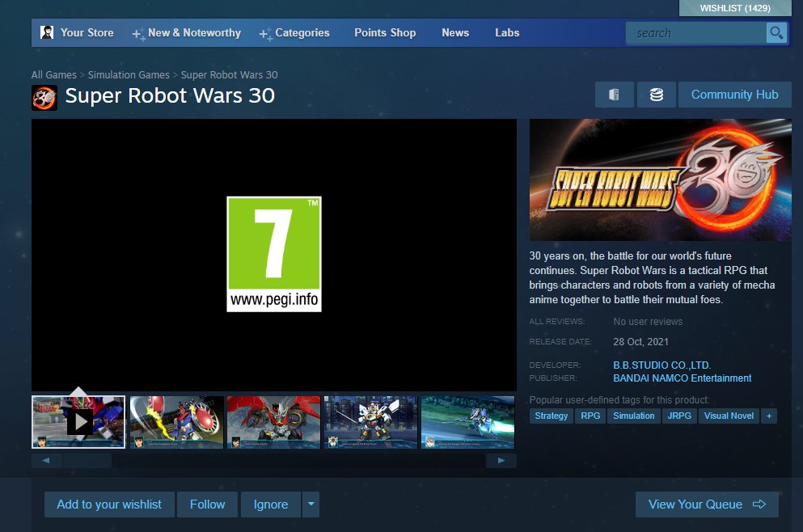Open the user avatar icon beside Your Store
Viewport: 803px width, 532px height.
(47, 32)
